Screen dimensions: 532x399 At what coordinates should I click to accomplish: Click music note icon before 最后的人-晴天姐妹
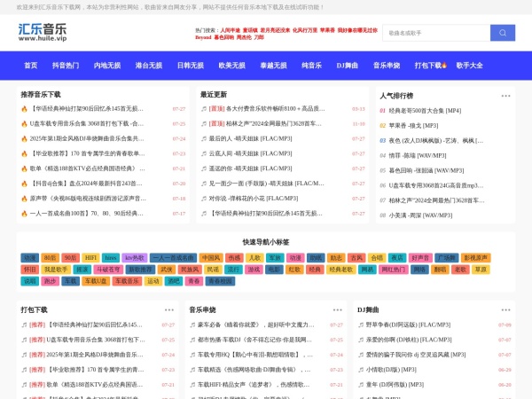203,138
